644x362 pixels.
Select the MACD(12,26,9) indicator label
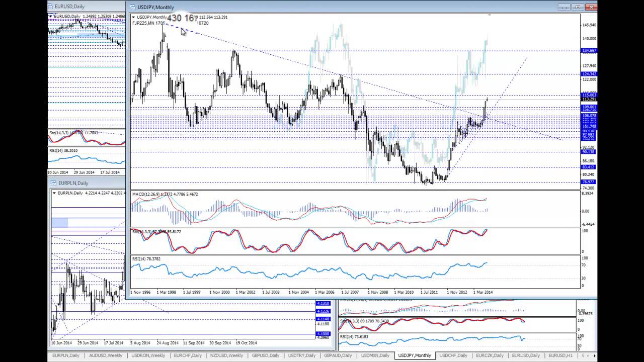(x=165, y=194)
